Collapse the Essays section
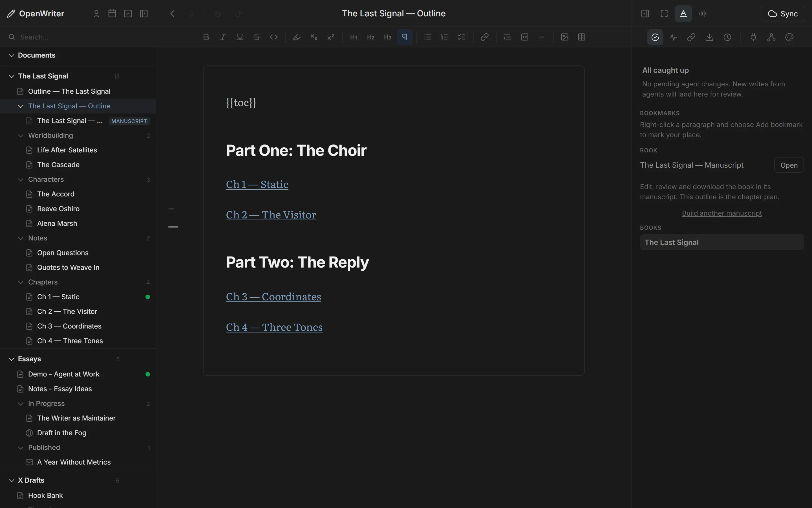Image resolution: width=812 pixels, height=508 pixels. [x=11, y=359]
